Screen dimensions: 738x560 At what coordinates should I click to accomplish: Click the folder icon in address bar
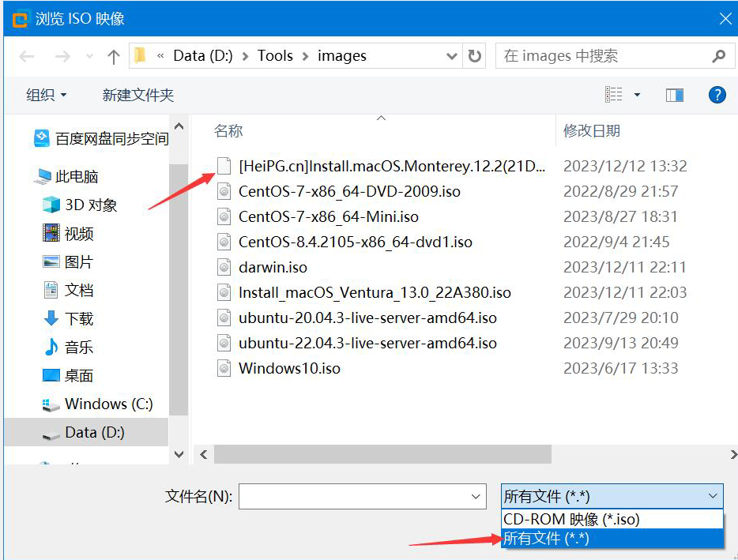click(x=140, y=55)
